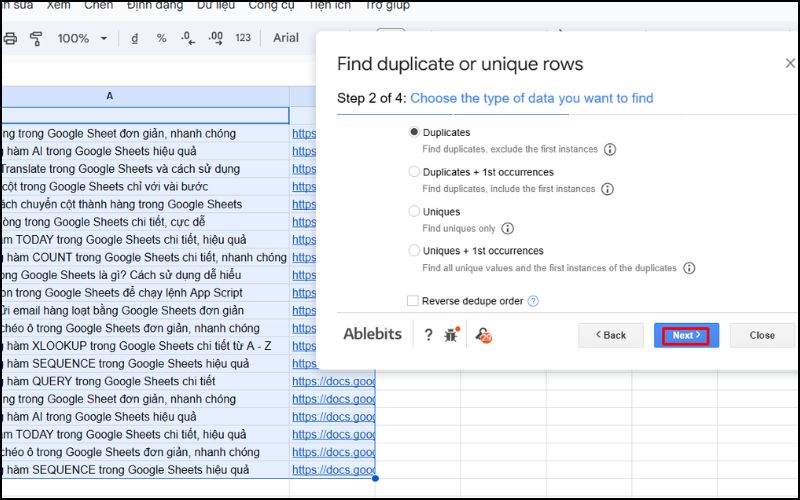Open the 100% zoom dropdown
800x500 pixels.
(x=82, y=39)
